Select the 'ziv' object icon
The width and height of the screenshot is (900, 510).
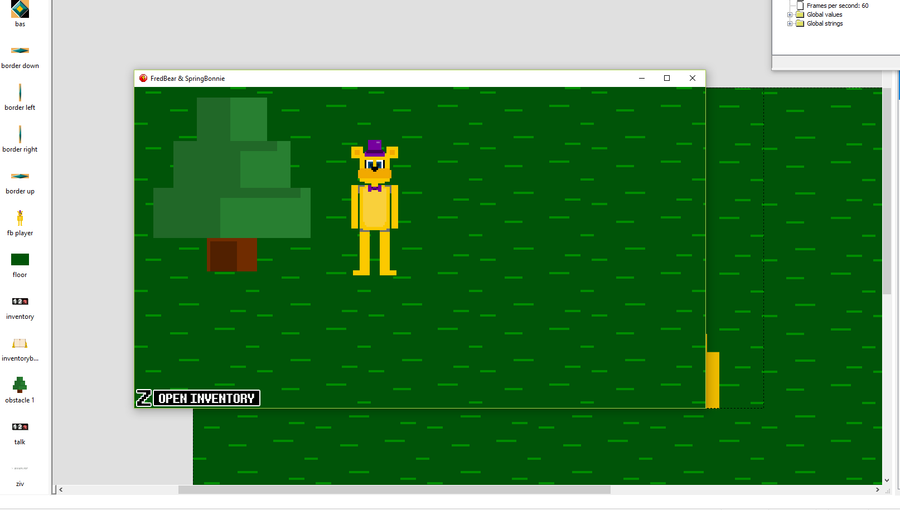pos(20,469)
